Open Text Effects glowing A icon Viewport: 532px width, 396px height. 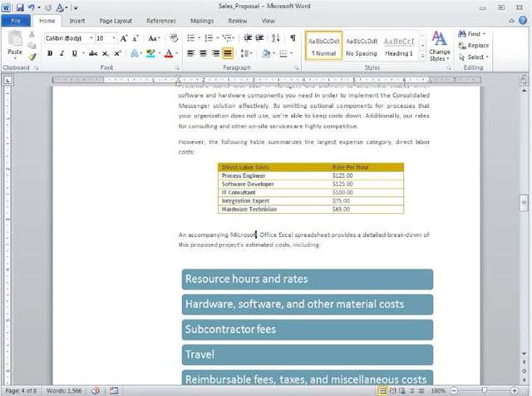[x=135, y=53]
